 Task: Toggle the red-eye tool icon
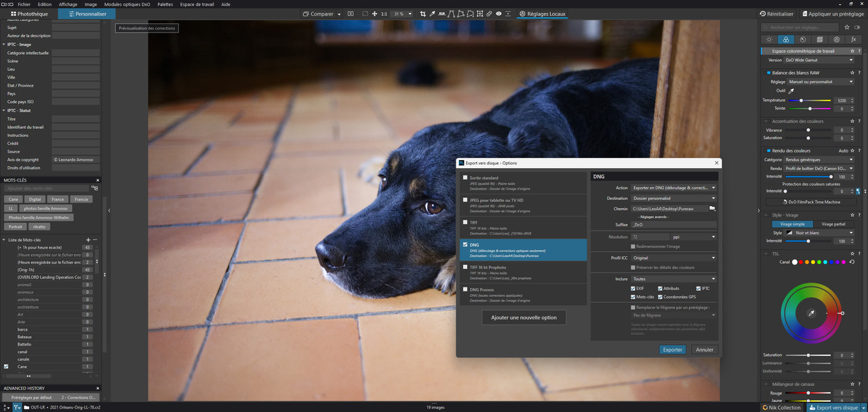(x=498, y=14)
